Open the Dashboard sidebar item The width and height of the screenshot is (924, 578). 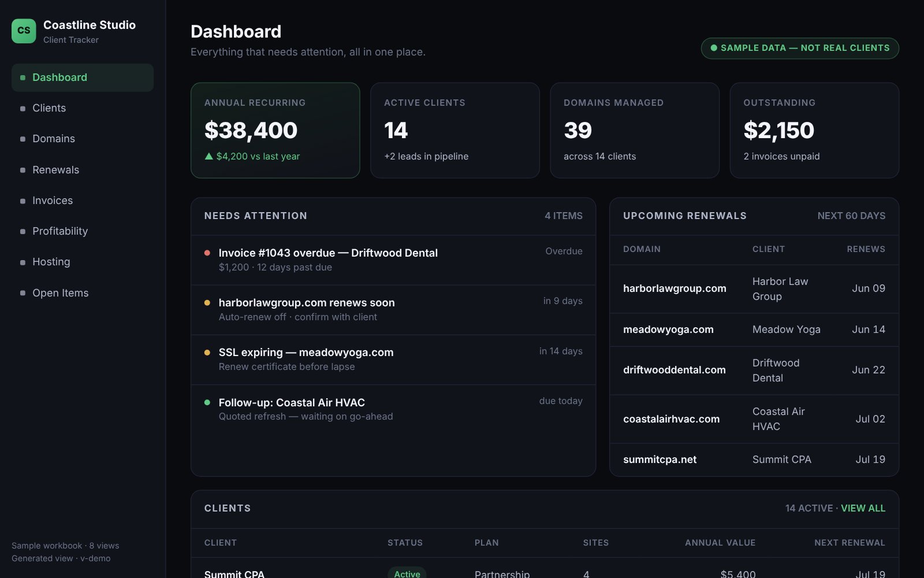click(x=83, y=77)
